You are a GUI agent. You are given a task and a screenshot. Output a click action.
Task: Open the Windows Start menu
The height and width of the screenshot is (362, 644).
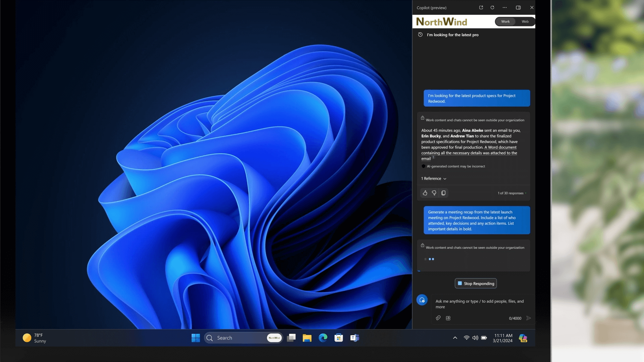(x=196, y=338)
